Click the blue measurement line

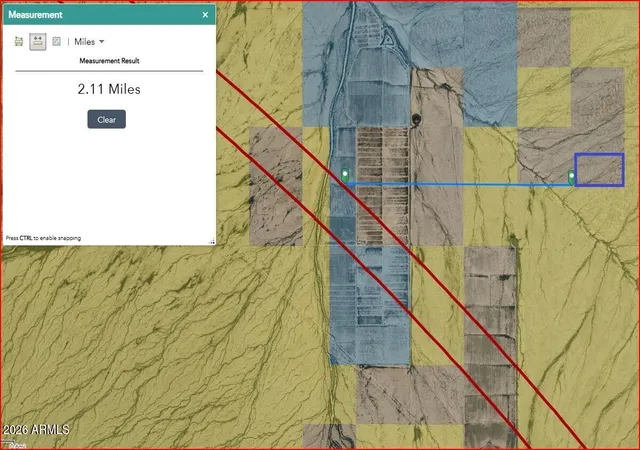point(458,184)
